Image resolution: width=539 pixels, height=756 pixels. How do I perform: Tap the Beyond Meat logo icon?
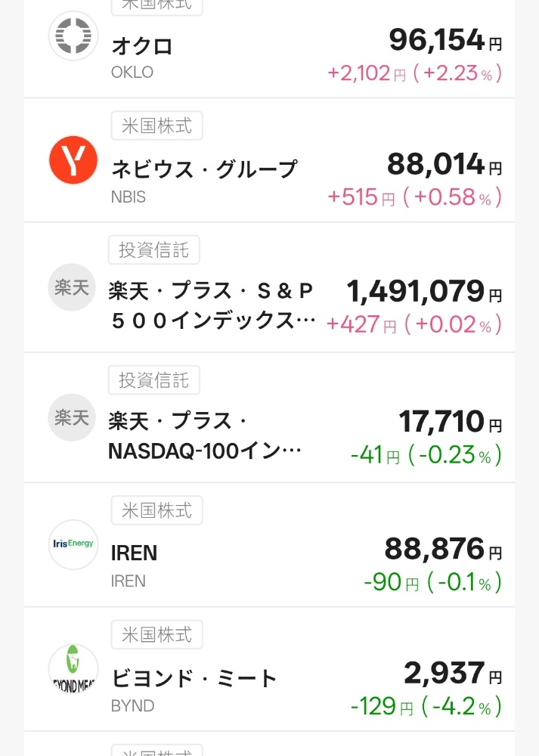(73, 669)
